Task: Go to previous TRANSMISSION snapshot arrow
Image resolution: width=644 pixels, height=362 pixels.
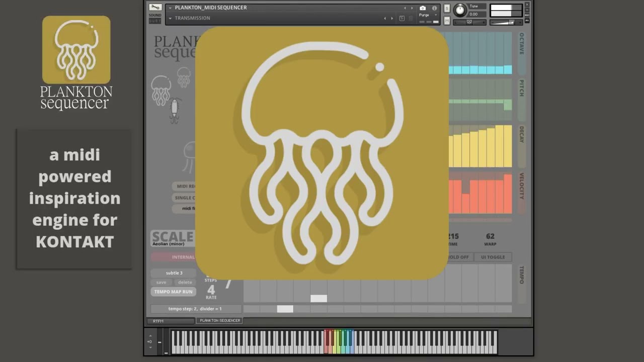Action: click(x=385, y=18)
